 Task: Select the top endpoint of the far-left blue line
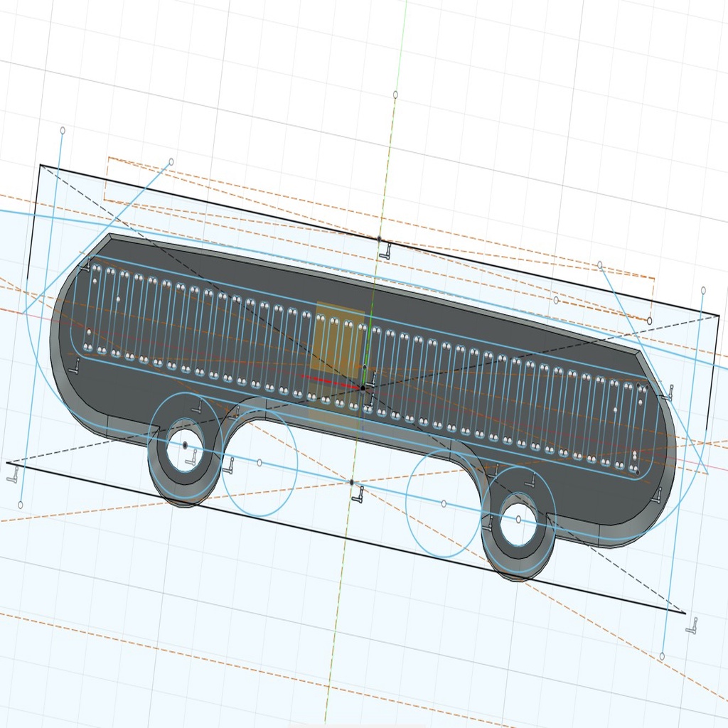[63, 131]
